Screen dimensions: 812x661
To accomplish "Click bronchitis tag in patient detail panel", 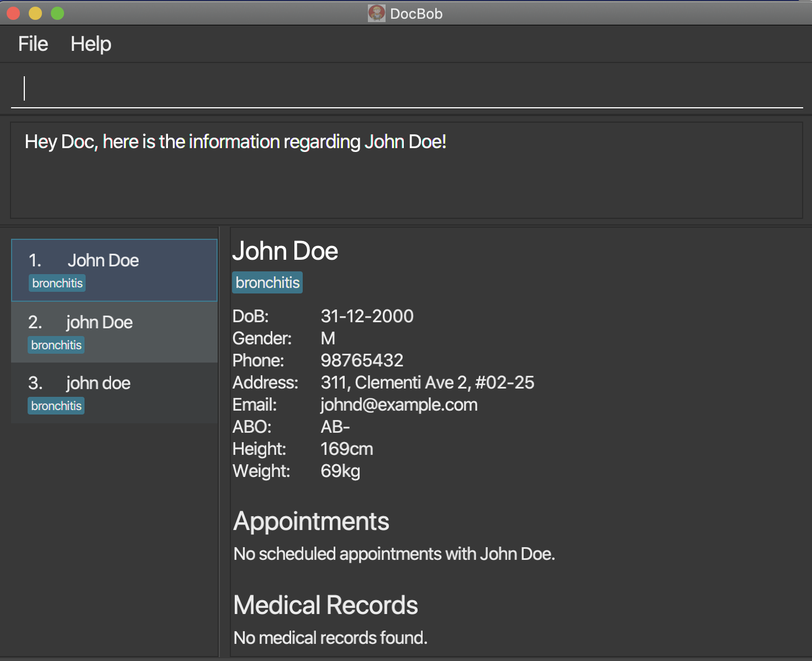I will coord(267,282).
